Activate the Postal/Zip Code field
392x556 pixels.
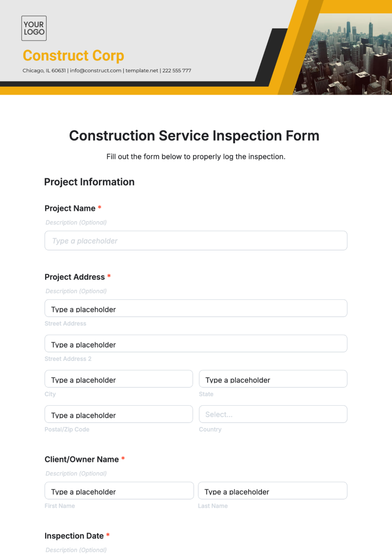119,414
